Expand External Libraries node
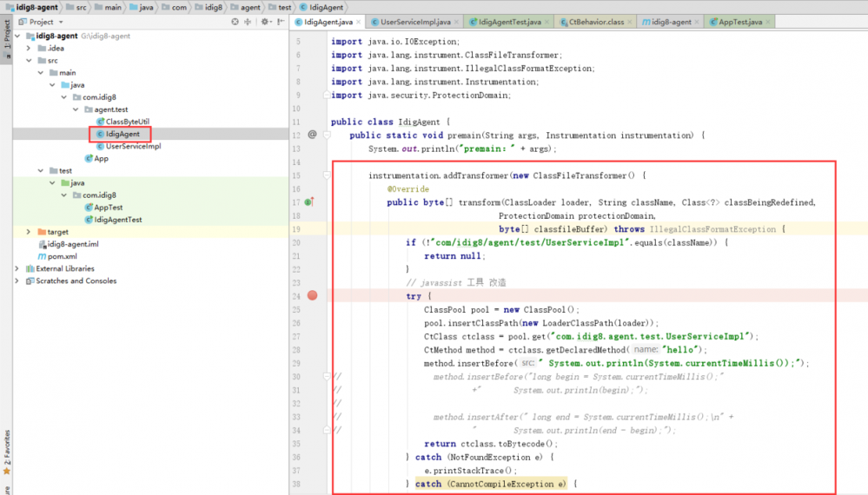 [17, 268]
